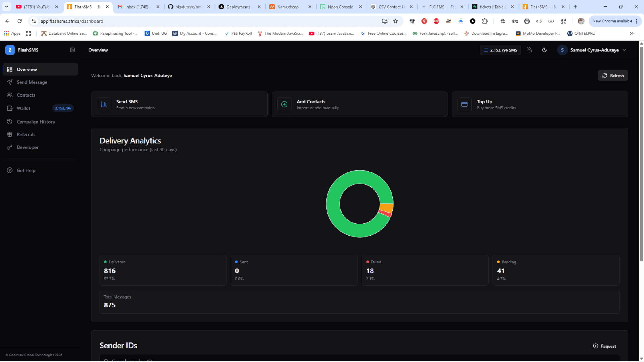The width and height of the screenshot is (644, 362).
Task: Click the Send SMS chart icon
Action: coord(104,104)
